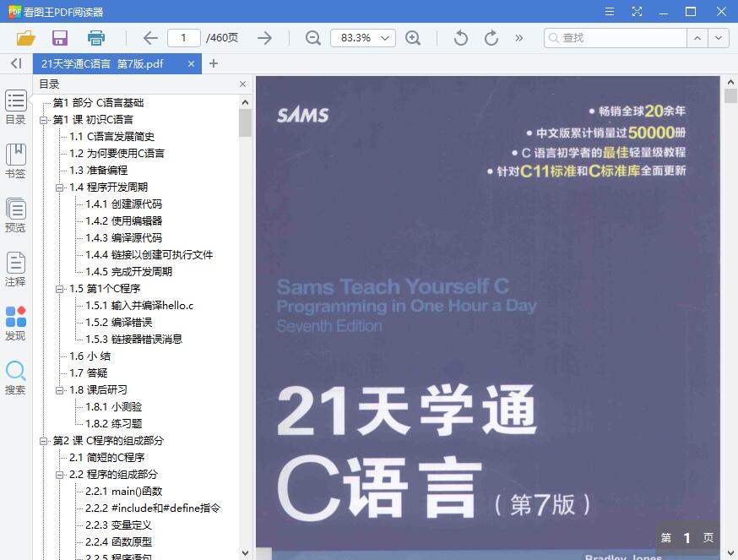Collapse the 第1 课 初识C语言 node

[43, 120]
